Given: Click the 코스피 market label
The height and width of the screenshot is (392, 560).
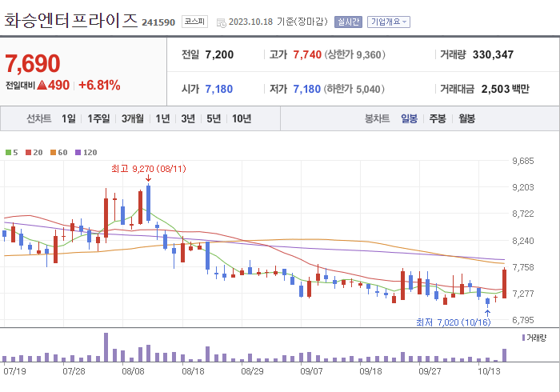Looking at the screenshot, I should pyautogui.click(x=194, y=22).
